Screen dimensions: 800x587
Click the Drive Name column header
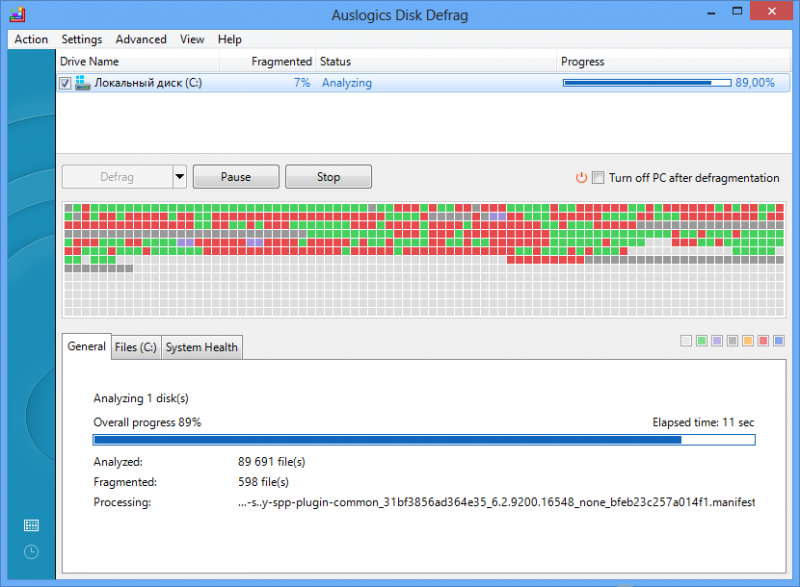pyautogui.click(x=138, y=61)
